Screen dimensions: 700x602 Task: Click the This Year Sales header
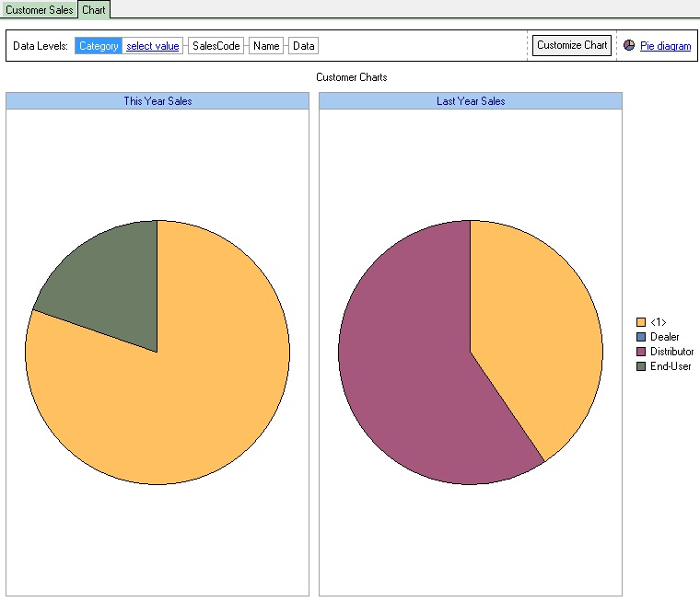pyautogui.click(x=157, y=101)
